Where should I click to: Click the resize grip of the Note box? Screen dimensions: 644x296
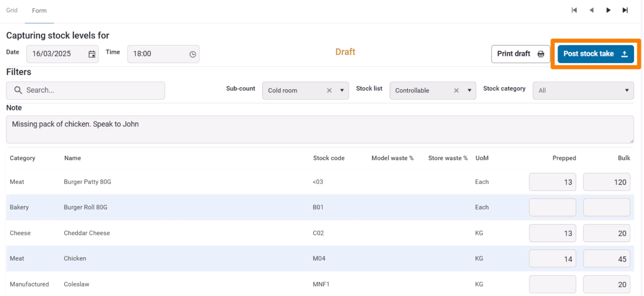coord(632,141)
